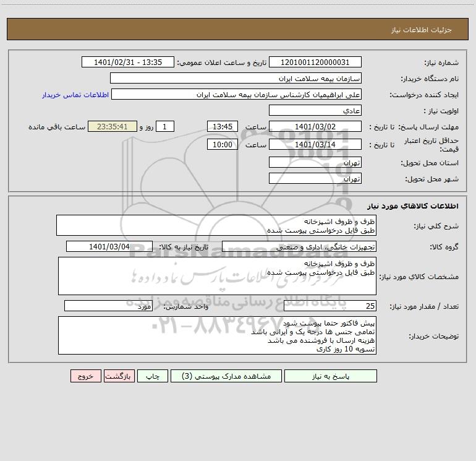
Task: Click the announcement date field 1401/02/31 - 13:35
Action: 128,62
